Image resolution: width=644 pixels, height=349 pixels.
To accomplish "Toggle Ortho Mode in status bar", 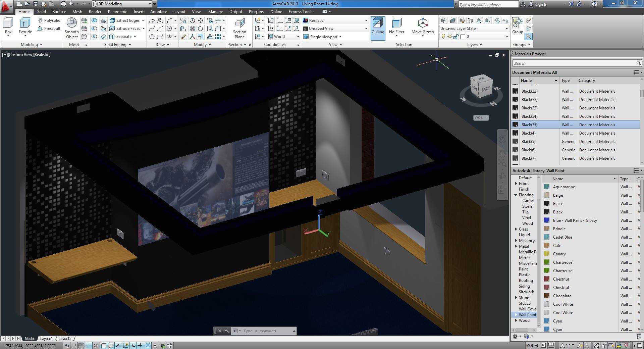I will click(x=89, y=345).
